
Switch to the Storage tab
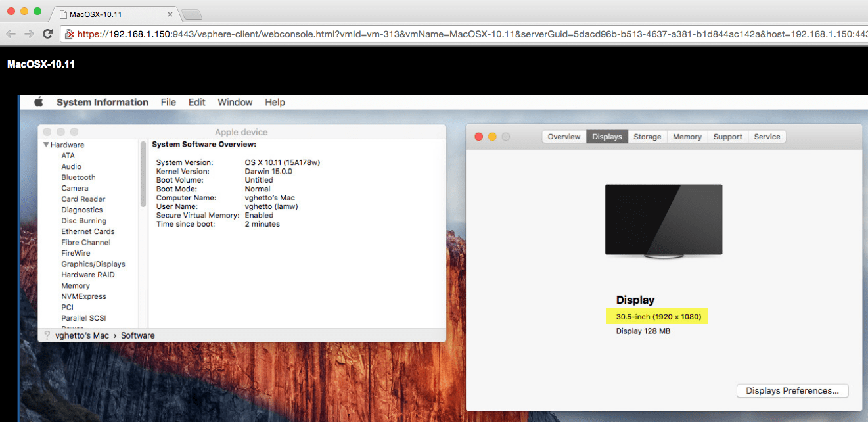coord(647,136)
